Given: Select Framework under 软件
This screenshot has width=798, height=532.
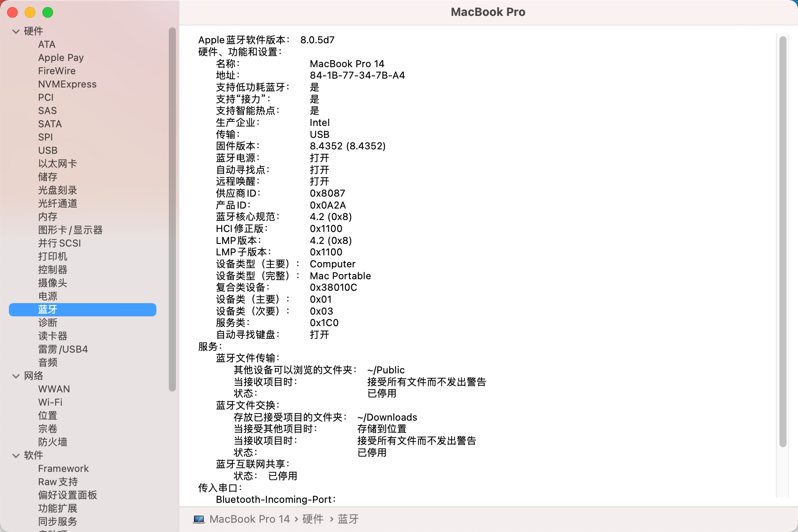Looking at the screenshot, I should (x=63, y=469).
